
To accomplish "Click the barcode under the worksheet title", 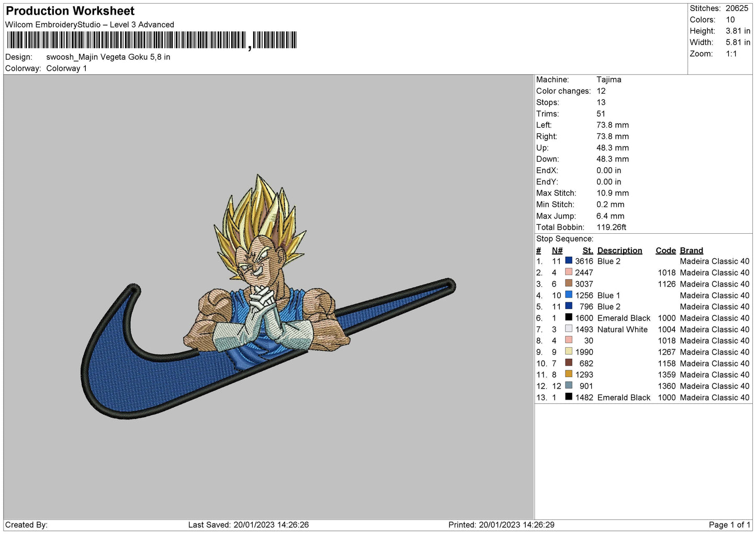I will click(x=152, y=40).
